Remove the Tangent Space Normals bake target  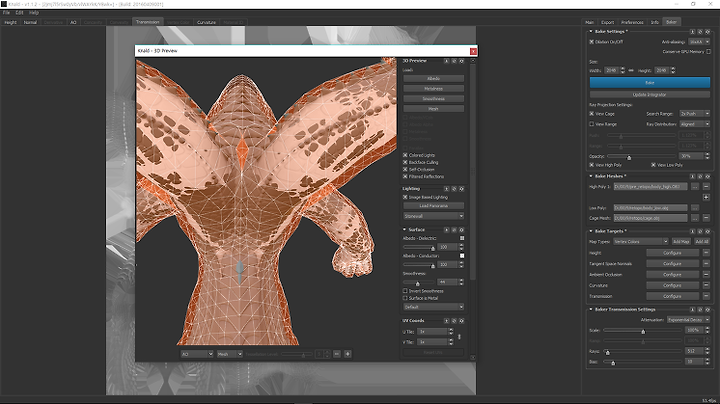pyautogui.click(x=706, y=264)
